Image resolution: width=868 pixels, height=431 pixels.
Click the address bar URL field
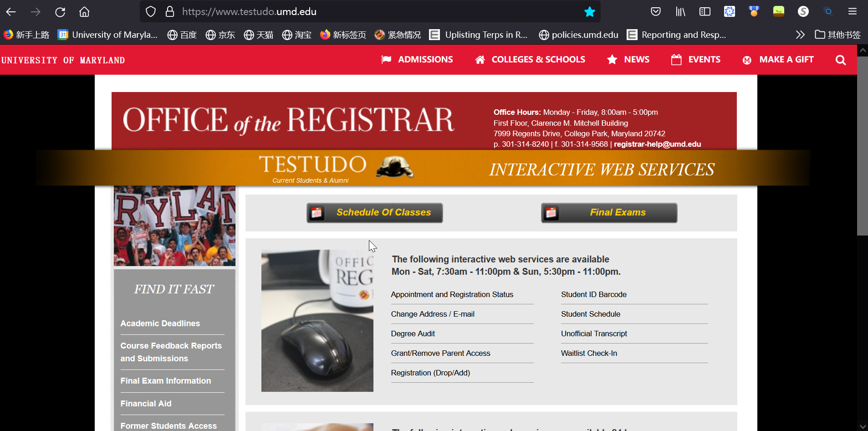[364, 12]
